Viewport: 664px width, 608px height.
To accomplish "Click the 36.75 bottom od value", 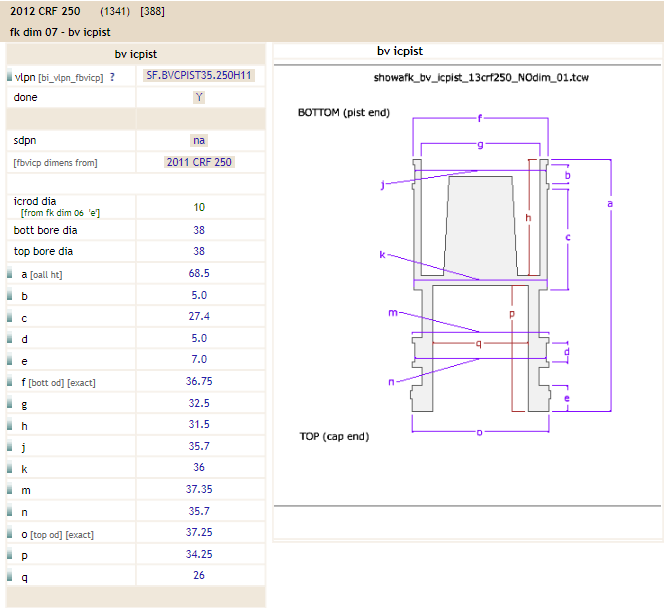I will pos(199,381).
